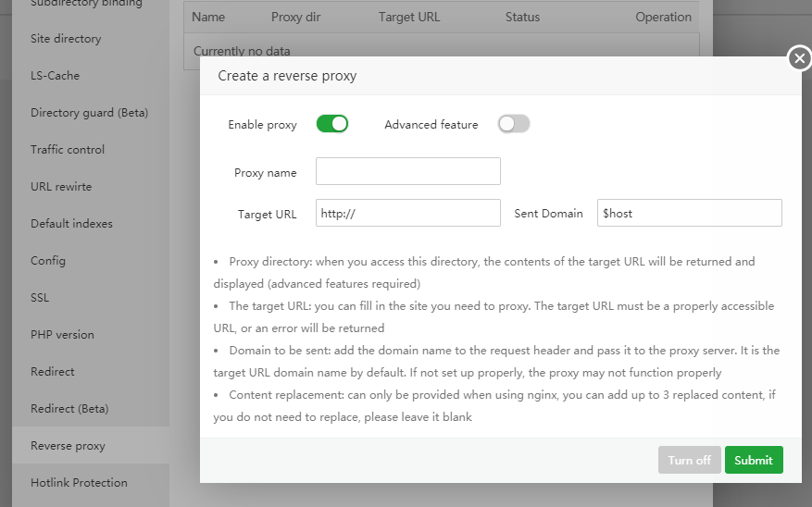Screen dimensions: 812x507
Task: Open Directory guard (Beta) settings
Action: coord(89,113)
